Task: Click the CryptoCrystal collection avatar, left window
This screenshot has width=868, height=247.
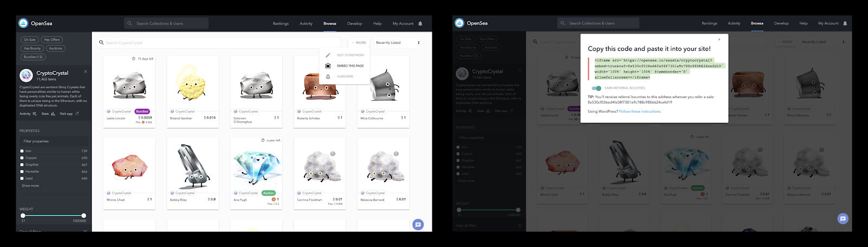Action: click(26, 75)
